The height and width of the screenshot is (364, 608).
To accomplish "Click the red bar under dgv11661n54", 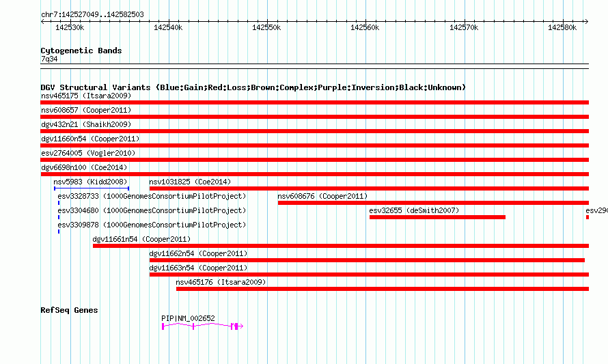I will click(x=341, y=246).
